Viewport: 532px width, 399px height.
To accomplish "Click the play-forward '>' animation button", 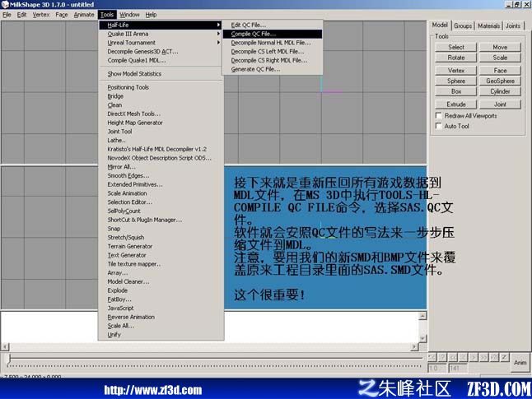I will pyautogui.click(x=474, y=357).
